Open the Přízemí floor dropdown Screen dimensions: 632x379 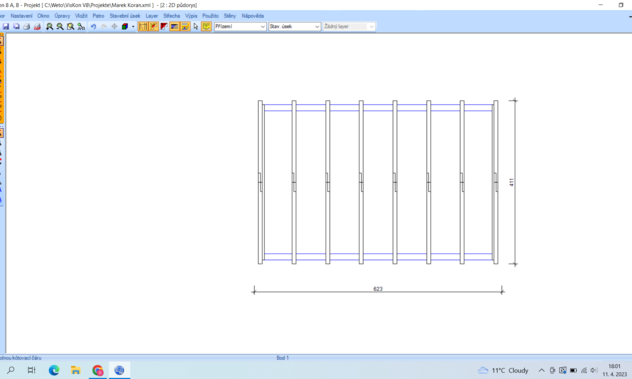click(240, 27)
